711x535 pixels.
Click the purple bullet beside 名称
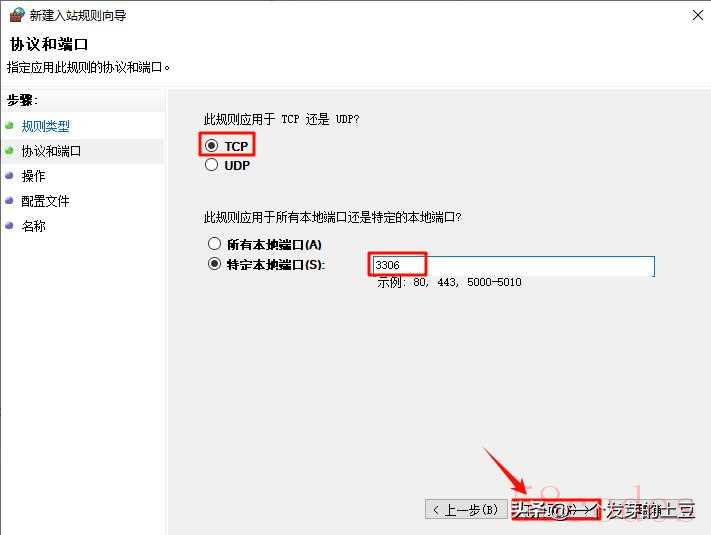[x=10, y=225]
